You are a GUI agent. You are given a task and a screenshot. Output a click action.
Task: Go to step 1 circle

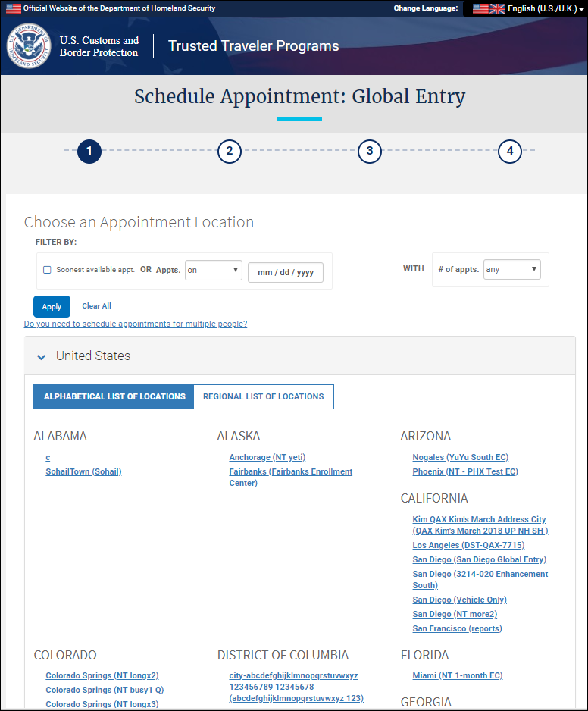point(89,151)
